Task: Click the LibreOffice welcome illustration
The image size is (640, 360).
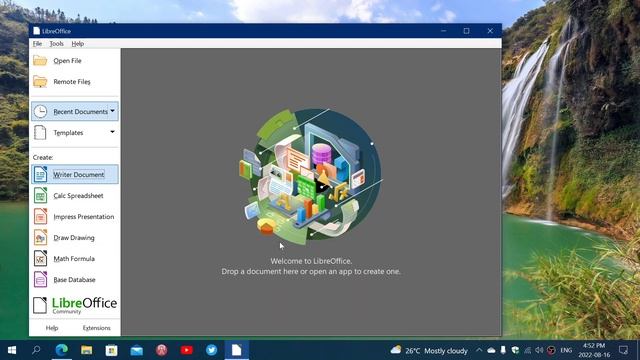Action: pos(311,177)
